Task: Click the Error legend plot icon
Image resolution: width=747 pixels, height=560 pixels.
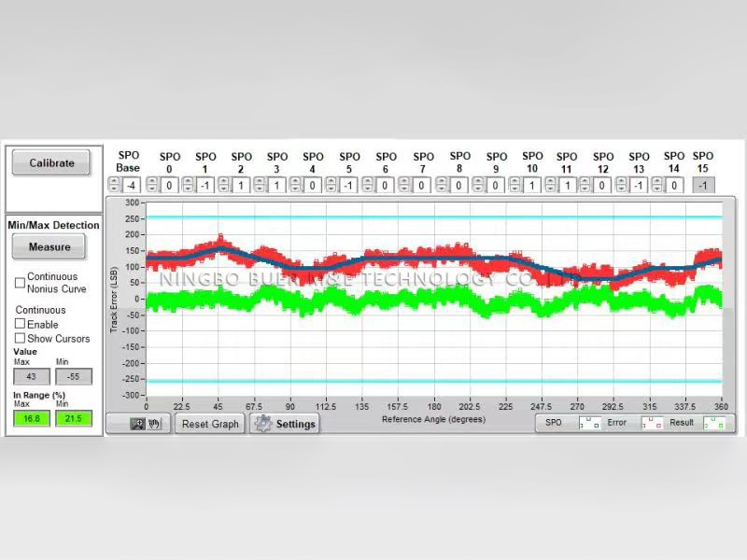Action: click(652, 424)
